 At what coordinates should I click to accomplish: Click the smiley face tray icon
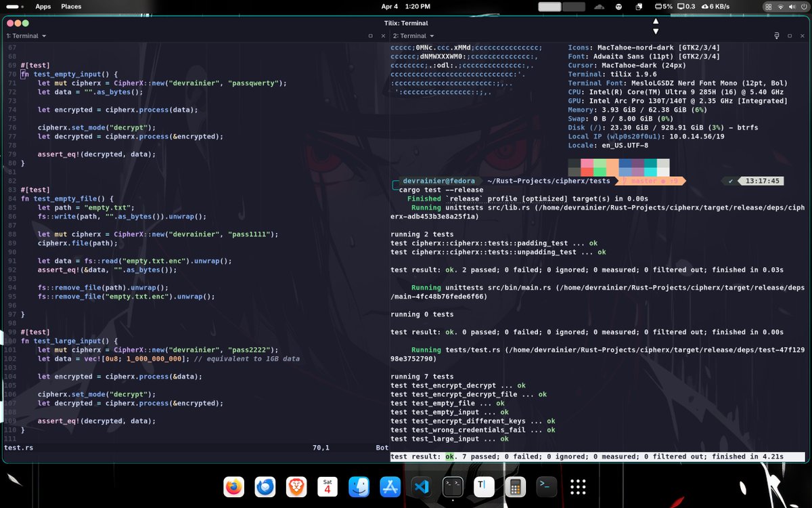618,7
